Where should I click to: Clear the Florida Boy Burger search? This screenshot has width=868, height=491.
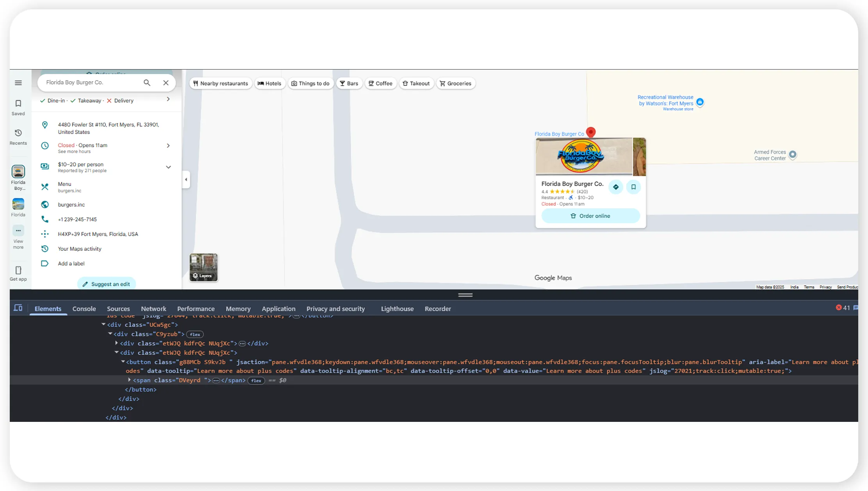(166, 82)
